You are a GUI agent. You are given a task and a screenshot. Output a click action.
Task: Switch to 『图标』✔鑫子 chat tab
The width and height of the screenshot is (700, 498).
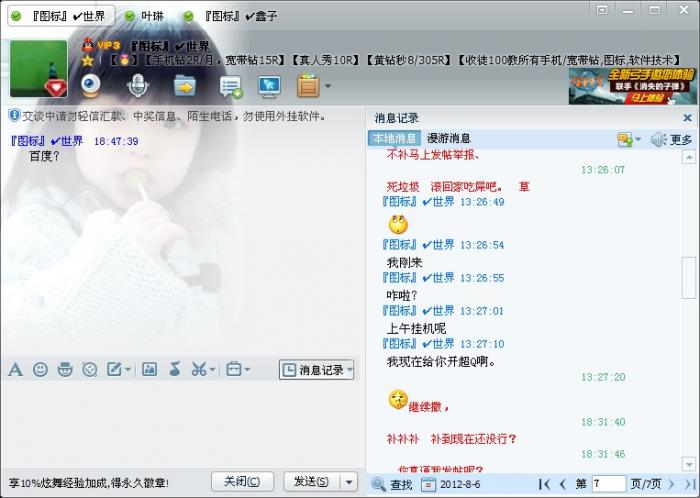(x=231, y=17)
